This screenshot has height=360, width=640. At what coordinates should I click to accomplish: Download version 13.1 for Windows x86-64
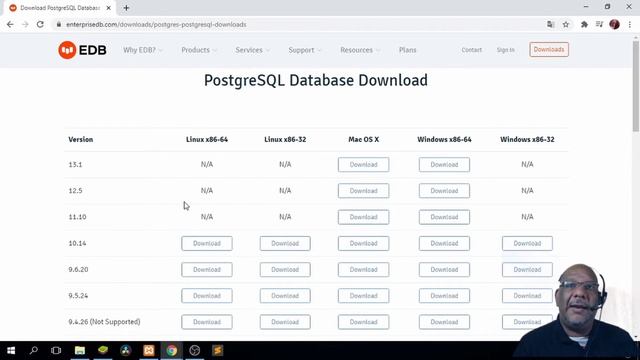[x=444, y=164]
